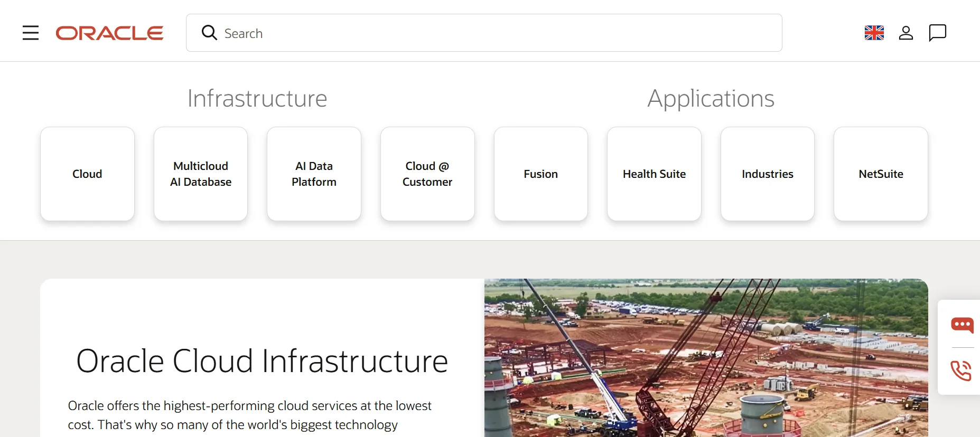Click the paragraph starting 'Oracle offers the highest-performing'
The image size is (980, 437).
coord(249,415)
